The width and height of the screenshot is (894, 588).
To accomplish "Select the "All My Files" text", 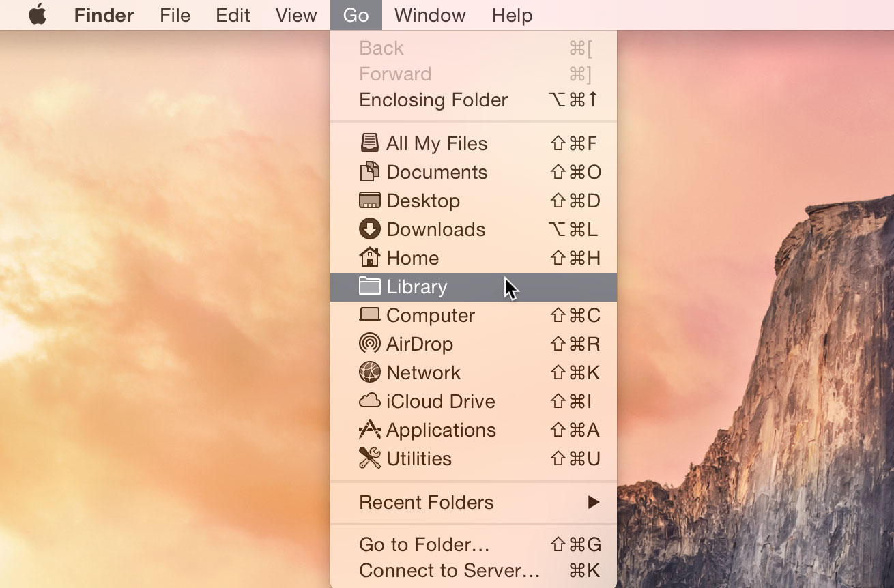I will (x=437, y=143).
